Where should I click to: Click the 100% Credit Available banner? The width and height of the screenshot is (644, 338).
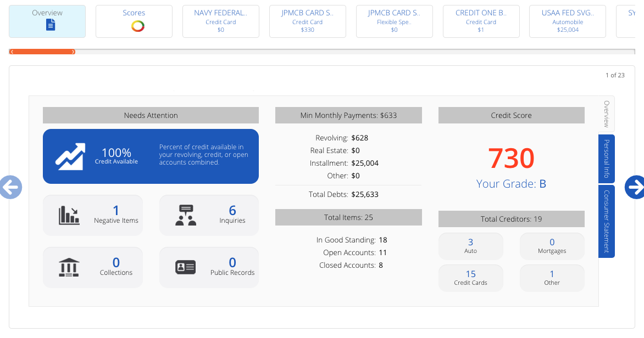151,156
